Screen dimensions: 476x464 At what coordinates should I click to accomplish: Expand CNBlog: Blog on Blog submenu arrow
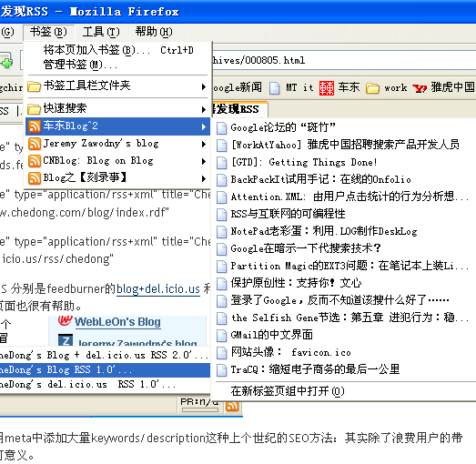[x=204, y=161]
